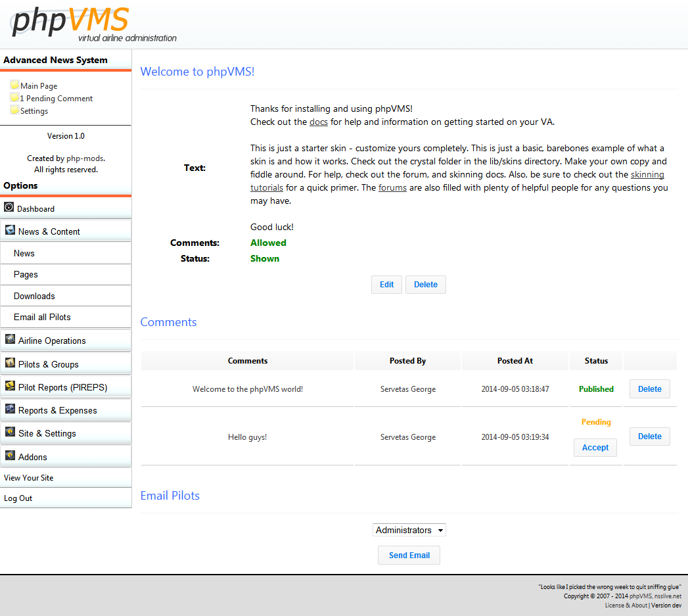Click the 'Posted By' column header
688x616 pixels.
tap(407, 361)
